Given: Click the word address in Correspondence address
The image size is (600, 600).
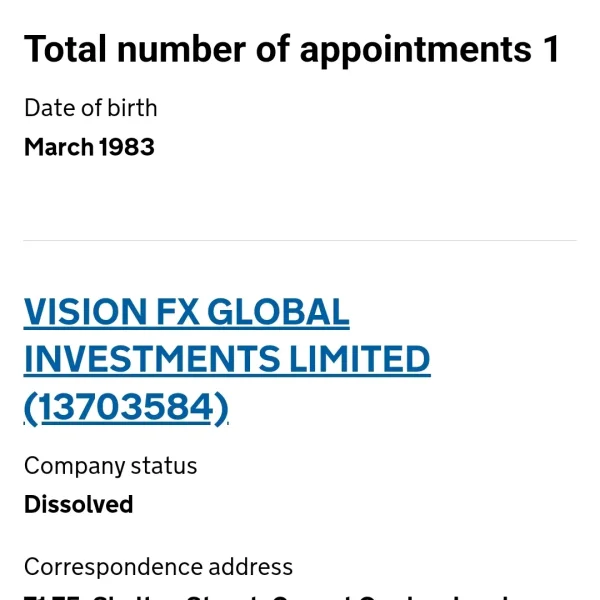Looking at the screenshot, I should [x=251, y=567].
